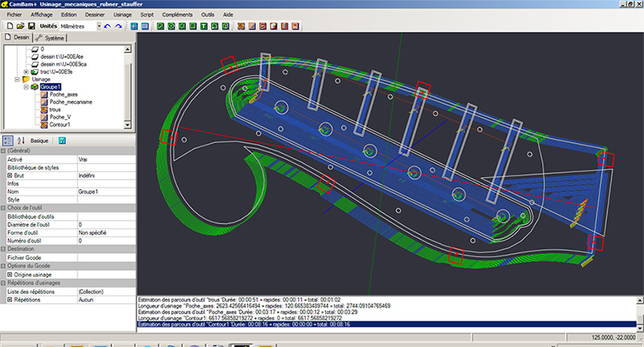
Task: Click the Engrave machining operation icon
Action: point(274,27)
